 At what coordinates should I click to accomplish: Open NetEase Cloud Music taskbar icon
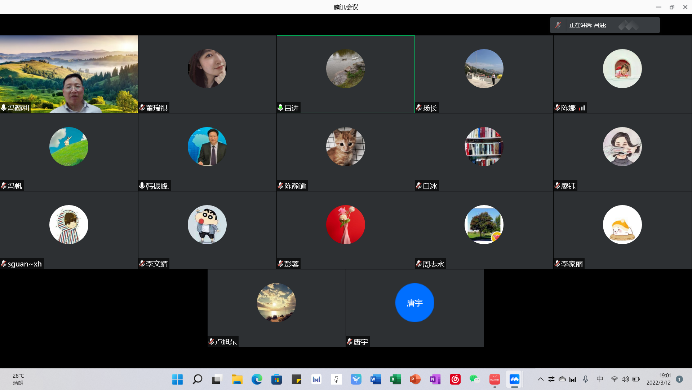tap(455, 379)
